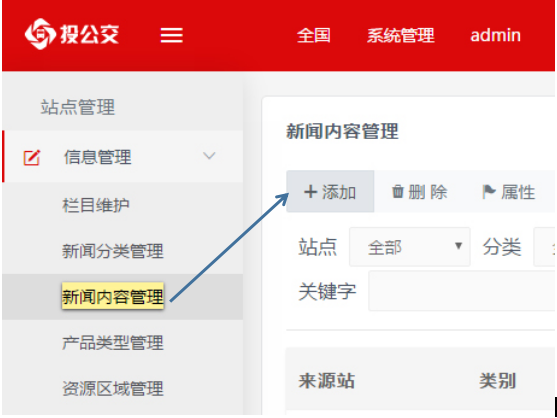The image size is (557, 418).
Task: Click the 来源站 column header
Action: (327, 381)
